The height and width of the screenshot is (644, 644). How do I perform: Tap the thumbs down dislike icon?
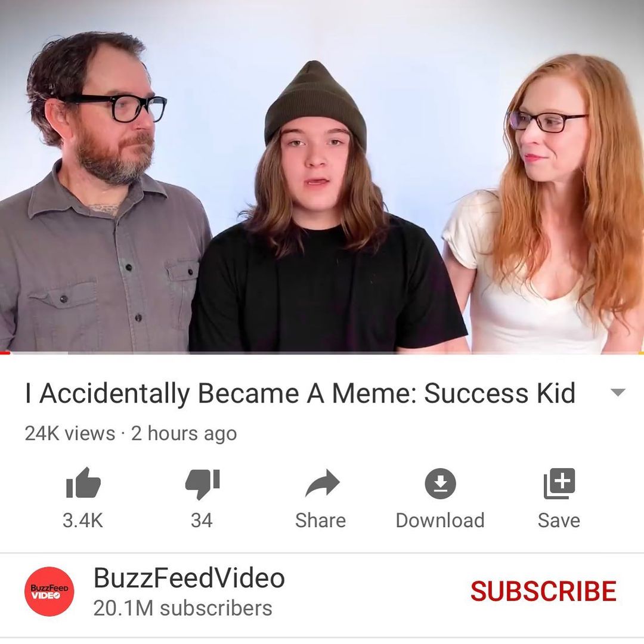tap(203, 484)
